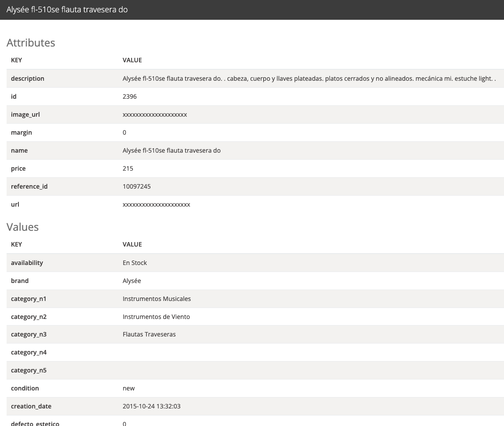Click the name row value in Attributes

click(x=172, y=150)
